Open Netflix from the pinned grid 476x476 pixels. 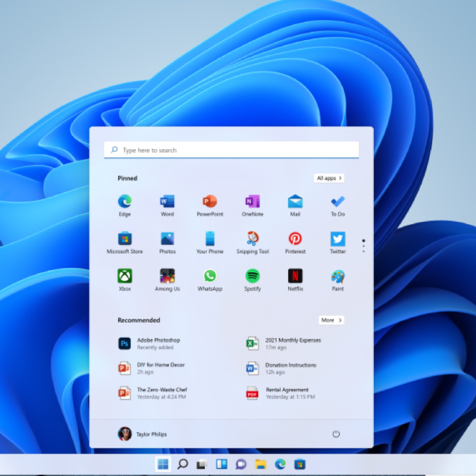pyautogui.click(x=295, y=276)
